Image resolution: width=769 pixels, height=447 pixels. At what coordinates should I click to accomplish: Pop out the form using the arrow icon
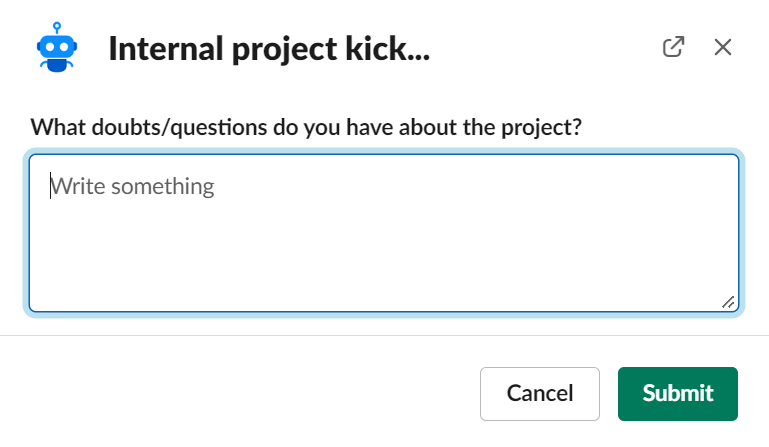coord(673,47)
